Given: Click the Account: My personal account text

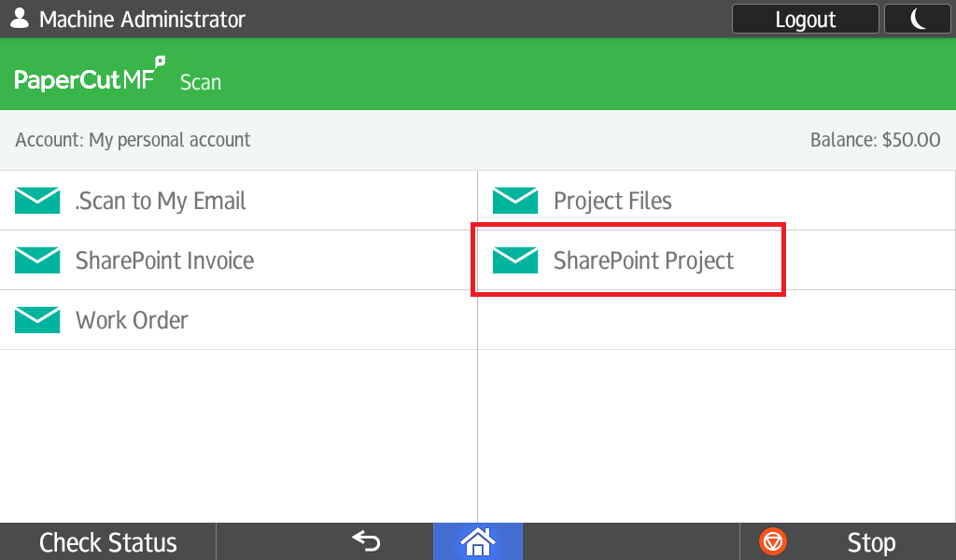Looking at the screenshot, I should click(x=133, y=140).
